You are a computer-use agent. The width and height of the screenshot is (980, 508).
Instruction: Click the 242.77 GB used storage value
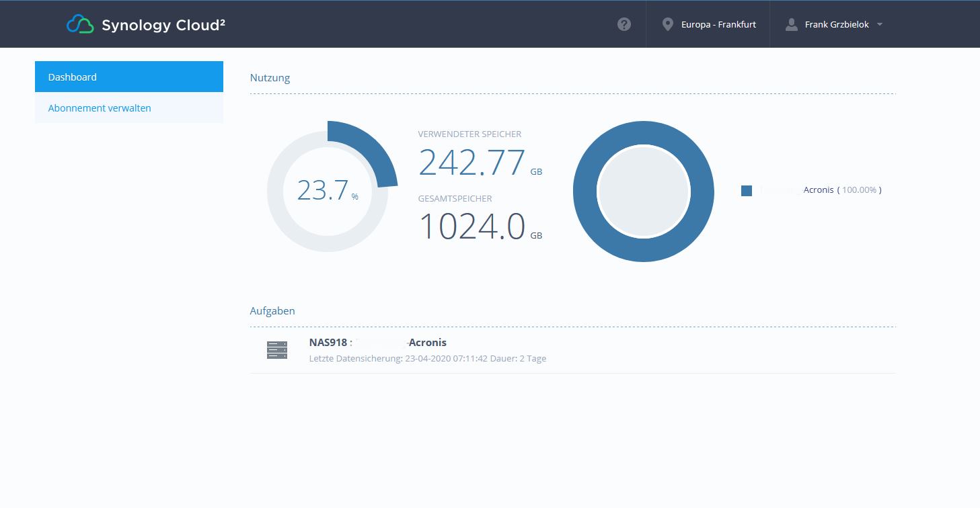point(480,163)
